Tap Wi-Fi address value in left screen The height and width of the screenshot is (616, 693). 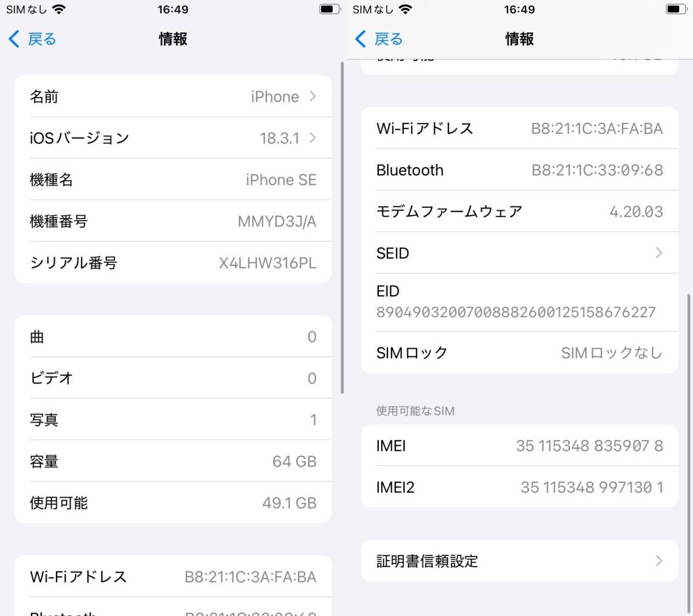[x=251, y=576]
